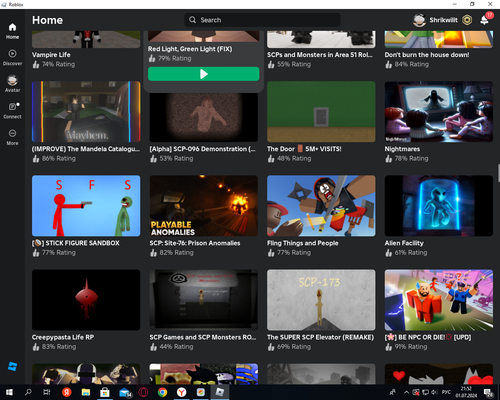Switch the РУС input language
Viewport: 500px width, 400px height.
point(446,392)
